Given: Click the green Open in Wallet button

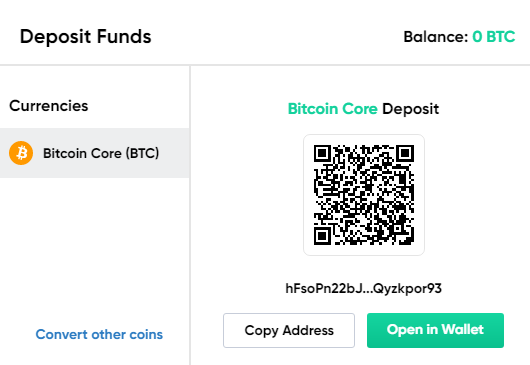Looking at the screenshot, I should pos(435,330).
